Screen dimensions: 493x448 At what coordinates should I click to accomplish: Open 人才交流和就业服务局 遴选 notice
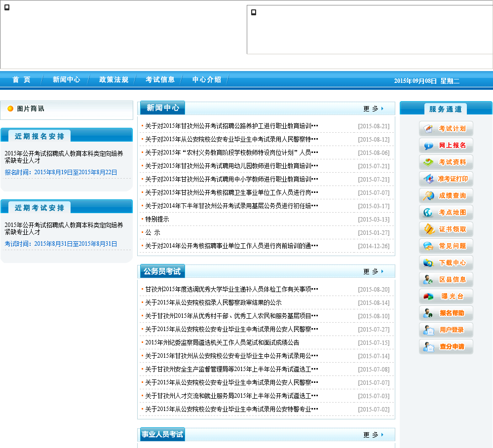click(x=231, y=396)
